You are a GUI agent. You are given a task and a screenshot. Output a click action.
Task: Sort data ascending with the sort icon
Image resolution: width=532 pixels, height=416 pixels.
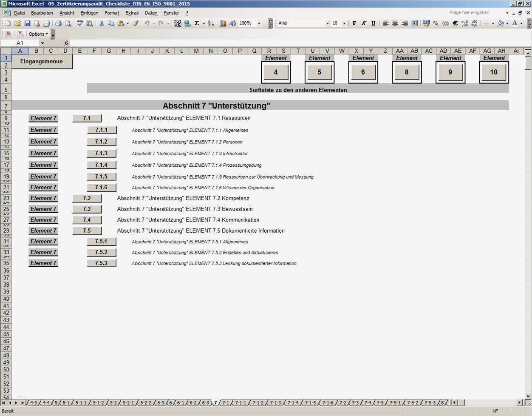pos(210,23)
